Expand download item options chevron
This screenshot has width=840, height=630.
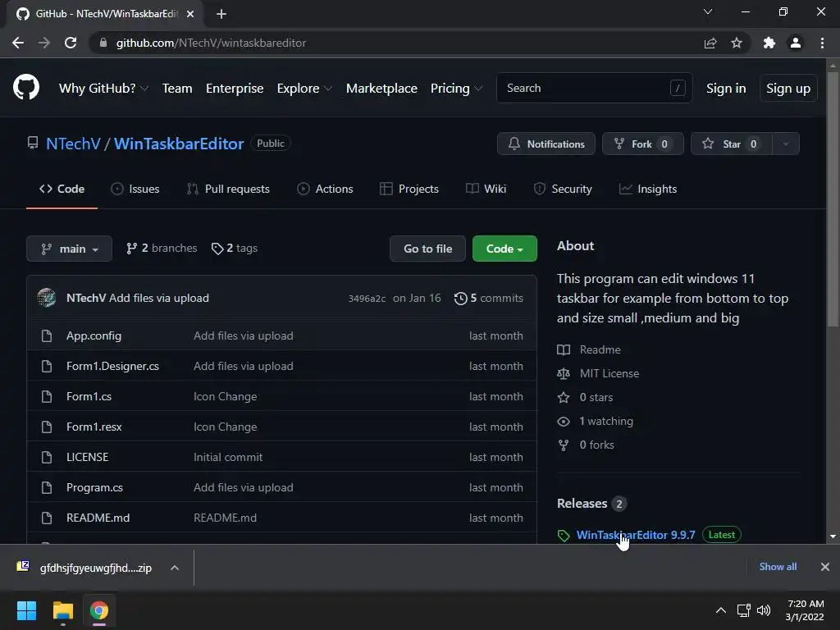(175, 568)
